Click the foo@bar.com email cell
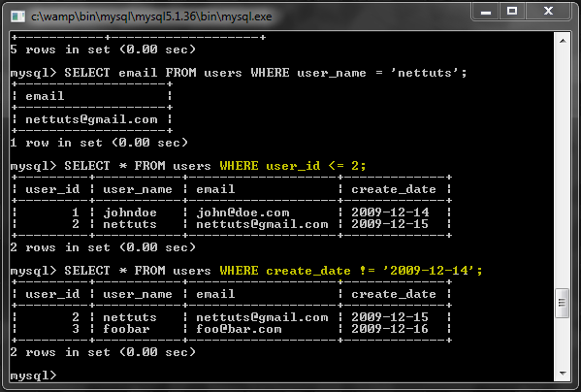Image resolution: width=581 pixels, height=392 pixels. [x=239, y=329]
